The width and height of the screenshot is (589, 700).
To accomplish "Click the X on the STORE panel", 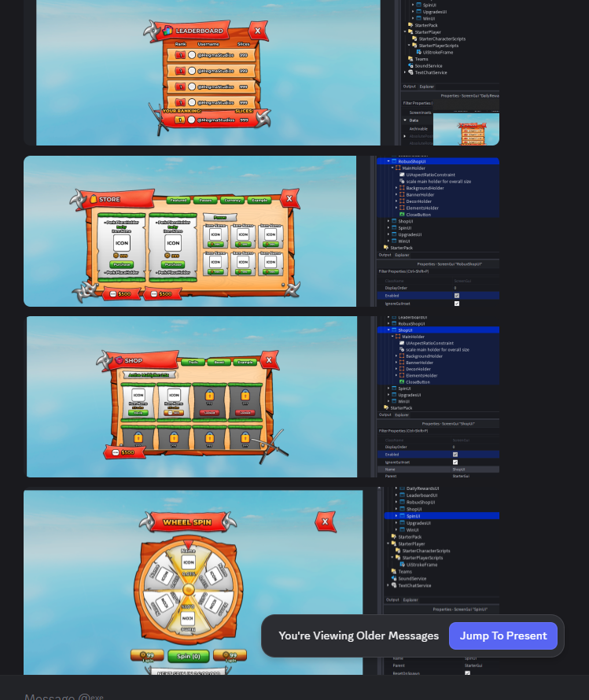I will click(x=289, y=199).
